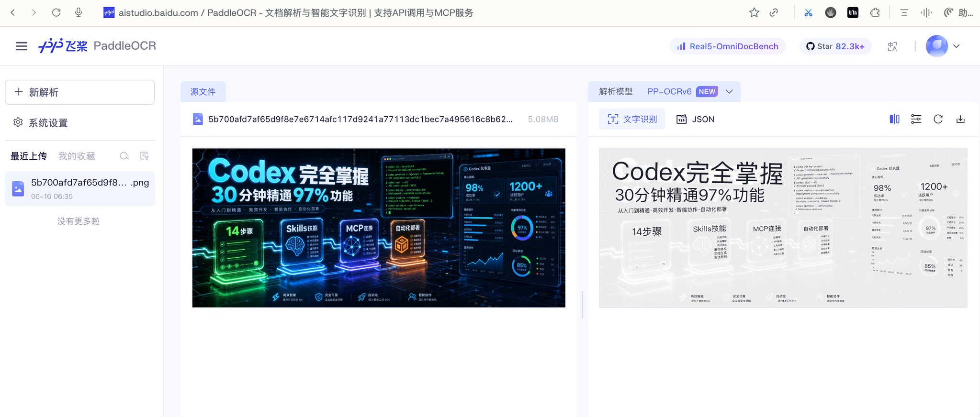Screen dimensions: 980x417
Task: Click the image icon before the source file name
Action: point(198,119)
